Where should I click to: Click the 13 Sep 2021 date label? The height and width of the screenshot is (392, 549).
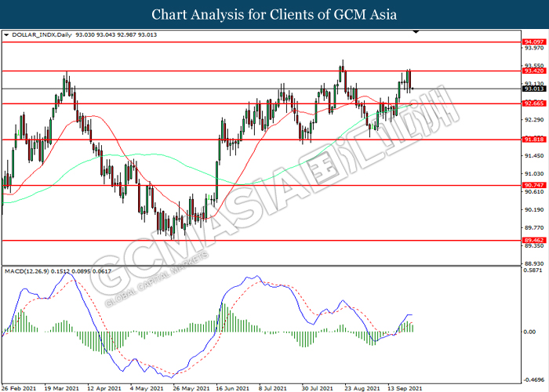tap(405, 389)
